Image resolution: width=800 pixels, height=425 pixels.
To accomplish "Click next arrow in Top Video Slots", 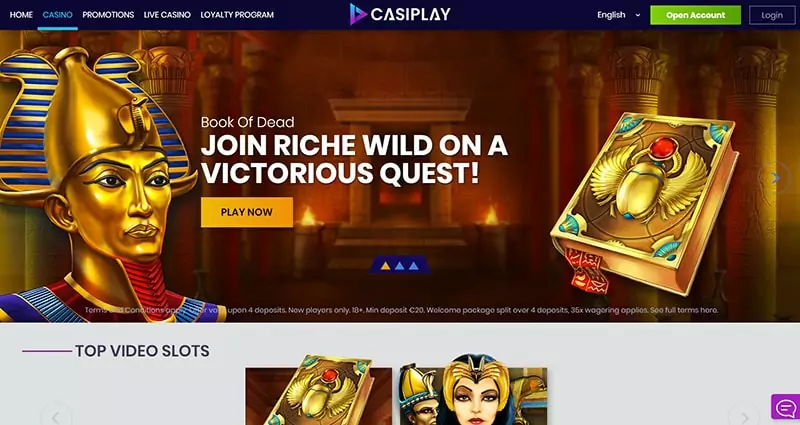I will click(744, 416).
